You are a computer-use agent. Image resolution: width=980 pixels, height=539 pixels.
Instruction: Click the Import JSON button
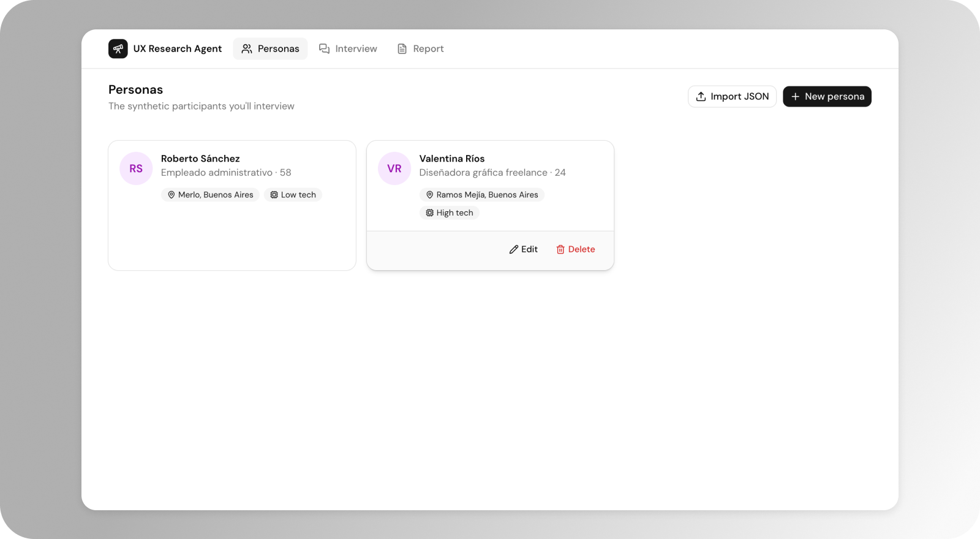[x=732, y=96]
